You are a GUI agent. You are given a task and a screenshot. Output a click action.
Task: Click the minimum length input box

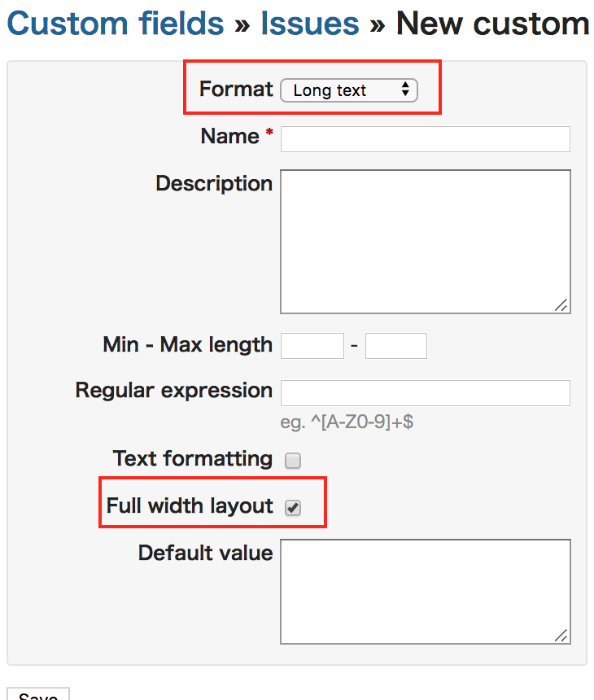point(312,346)
